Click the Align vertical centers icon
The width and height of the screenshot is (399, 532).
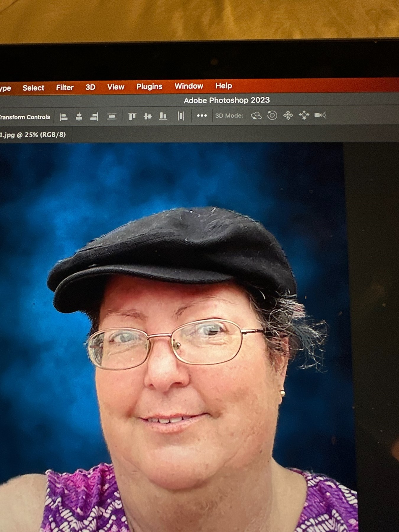coord(147,116)
